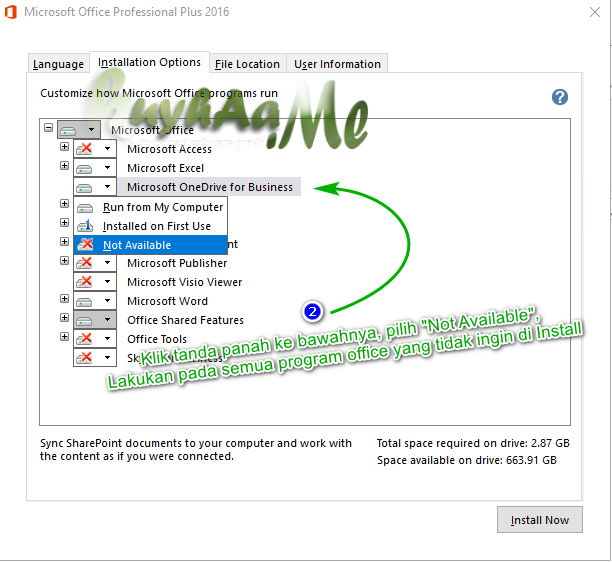Choose Installed on First Use option
This screenshot has width=612, height=562.
click(x=150, y=226)
